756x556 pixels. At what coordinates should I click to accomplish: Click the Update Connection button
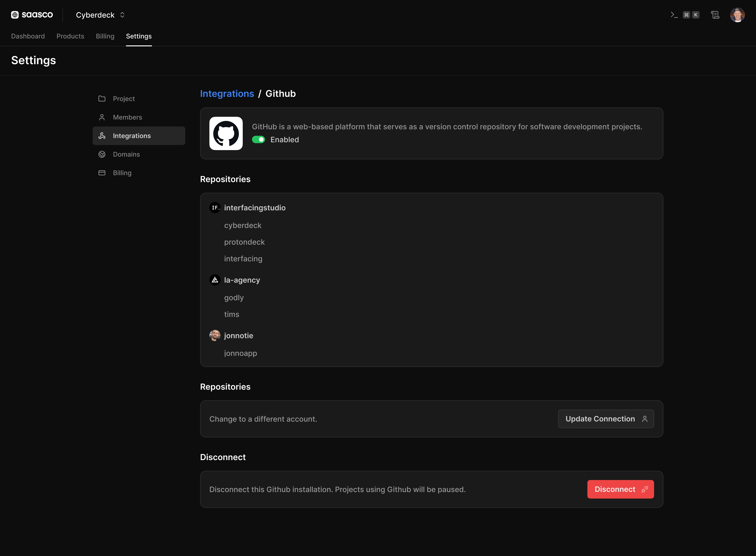pos(606,419)
